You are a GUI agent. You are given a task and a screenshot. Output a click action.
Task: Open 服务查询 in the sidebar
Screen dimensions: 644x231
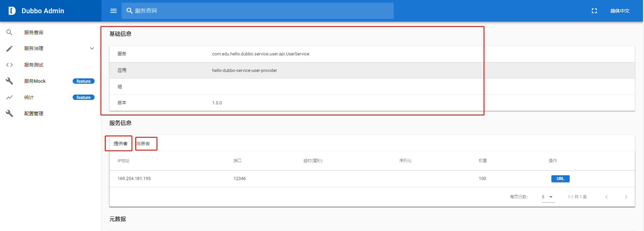tap(34, 32)
